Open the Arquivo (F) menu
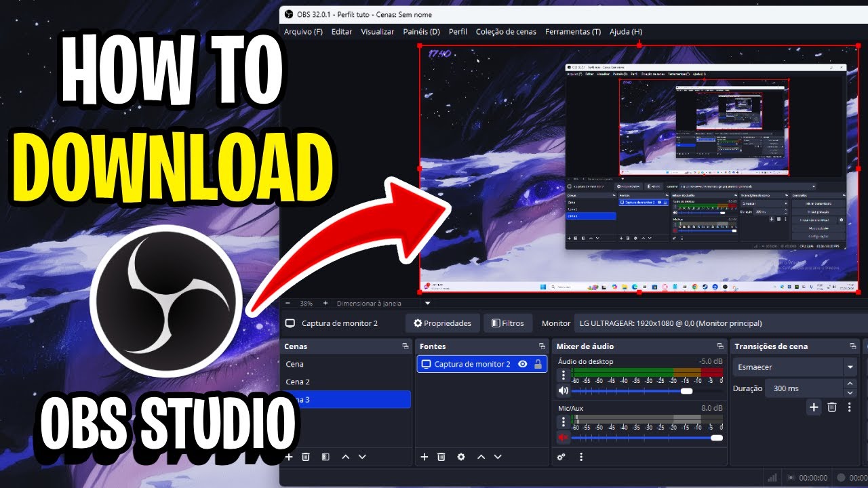 [303, 32]
